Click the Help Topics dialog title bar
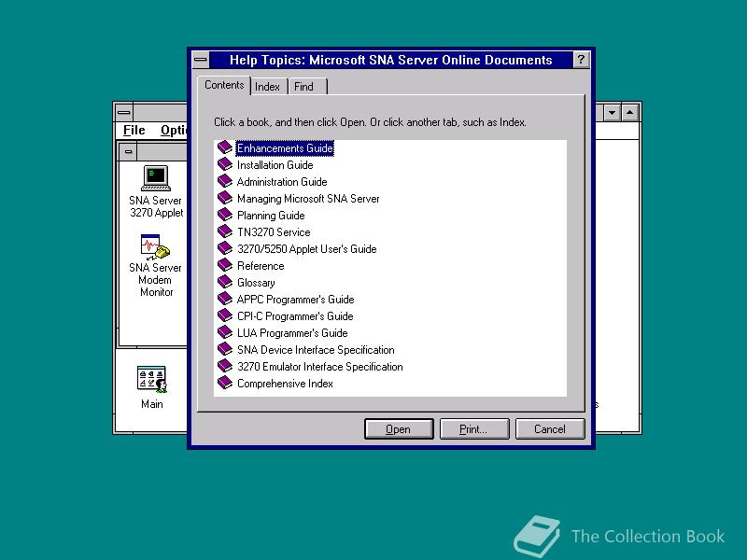The width and height of the screenshot is (747, 560). coord(390,60)
